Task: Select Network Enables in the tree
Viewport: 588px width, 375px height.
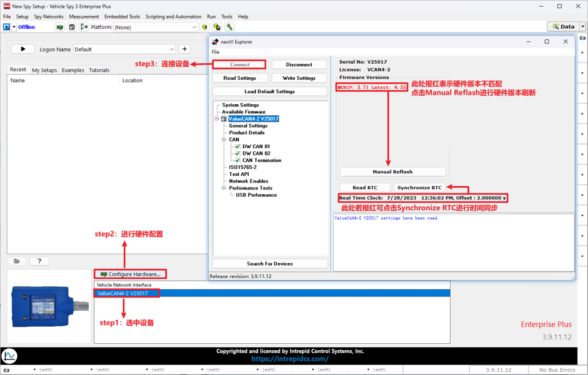Action: click(x=249, y=181)
